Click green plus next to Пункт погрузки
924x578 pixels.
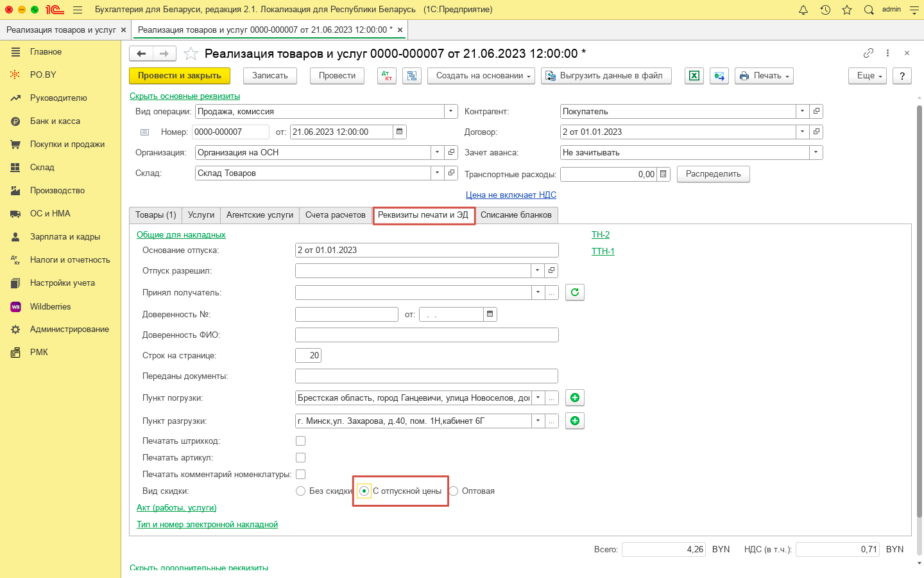tap(575, 398)
